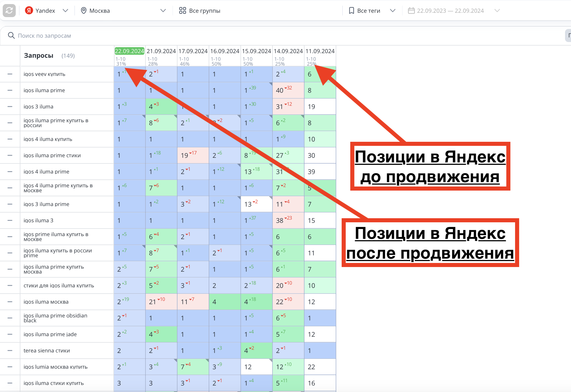Click minus icon next to iqos lumia москва купить

point(10,367)
